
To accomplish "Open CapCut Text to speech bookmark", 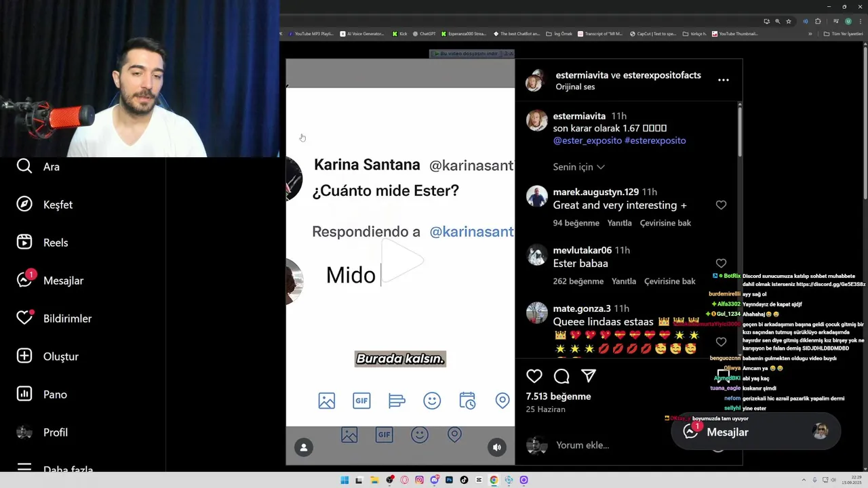I will 652,34.
